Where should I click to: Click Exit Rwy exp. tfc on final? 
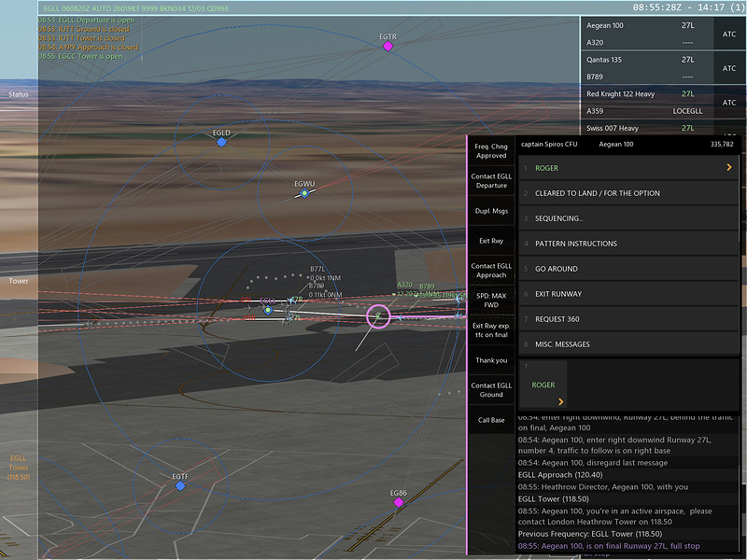click(x=491, y=330)
